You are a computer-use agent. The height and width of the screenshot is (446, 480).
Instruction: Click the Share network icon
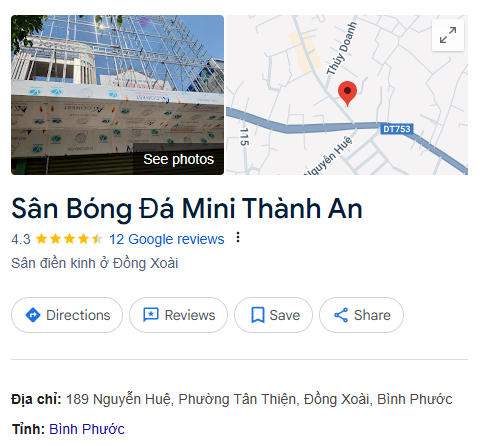pos(341,315)
